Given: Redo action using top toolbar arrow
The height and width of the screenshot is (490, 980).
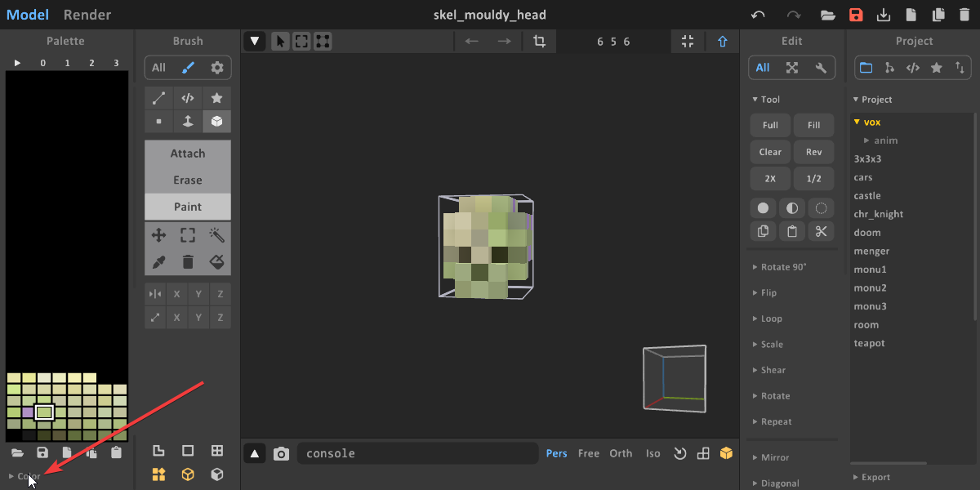Looking at the screenshot, I should (x=793, y=15).
